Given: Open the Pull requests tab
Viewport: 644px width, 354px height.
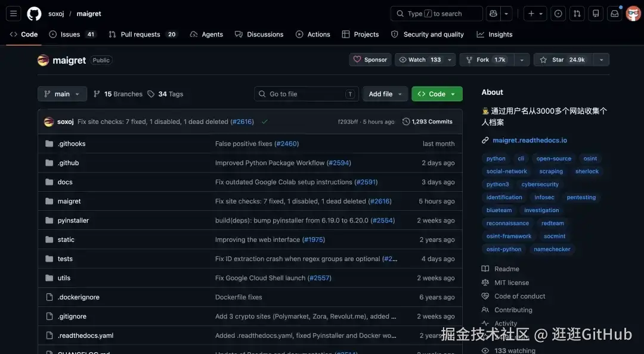Looking at the screenshot, I should [x=142, y=35].
